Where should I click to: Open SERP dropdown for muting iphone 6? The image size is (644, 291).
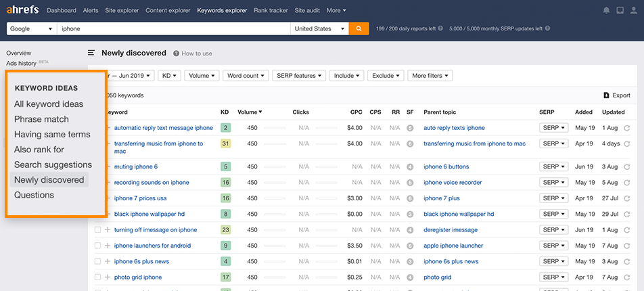[x=553, y=167]
